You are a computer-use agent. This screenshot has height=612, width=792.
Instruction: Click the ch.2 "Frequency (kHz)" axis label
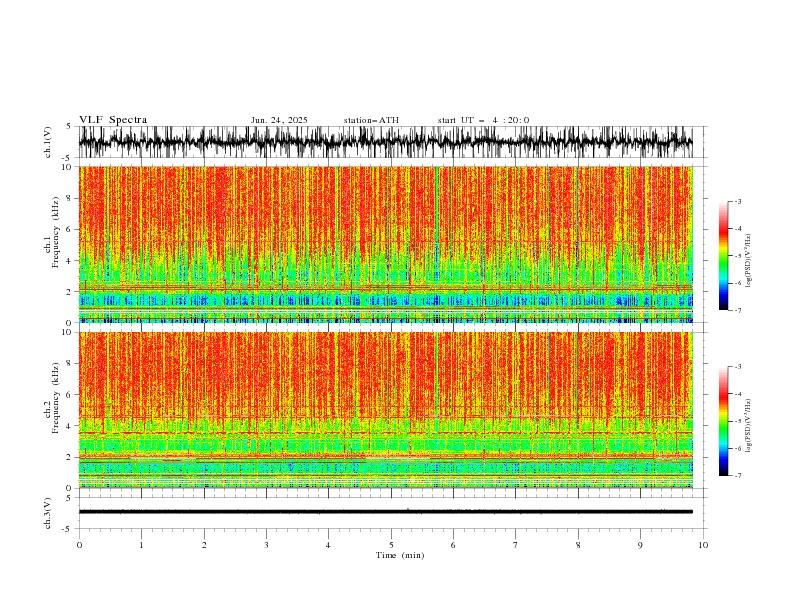pyautogui.click(x=56, y=397)
